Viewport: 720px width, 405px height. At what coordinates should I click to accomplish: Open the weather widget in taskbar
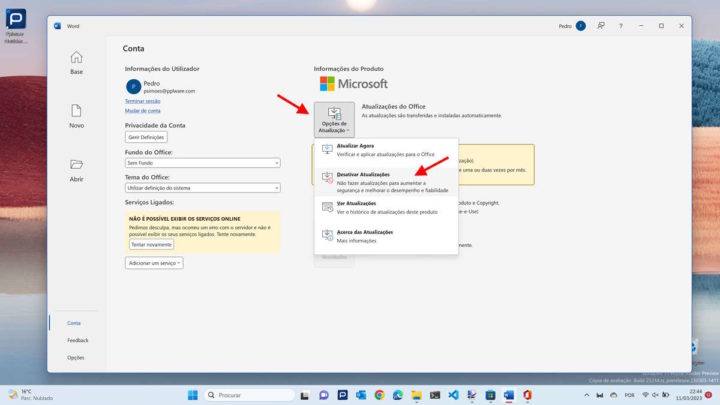[x=31, y=395]
